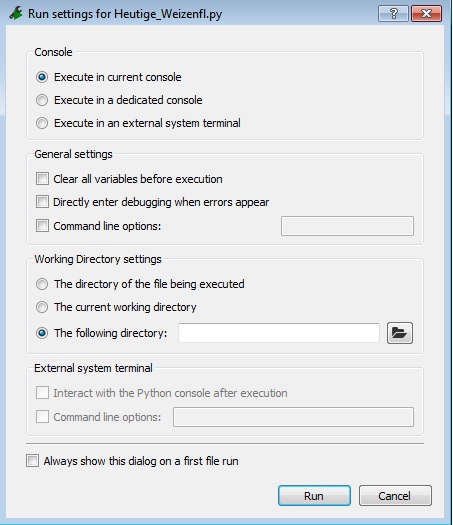
Task: Click the Spyder run settings title icon
Action: [16, 14]
